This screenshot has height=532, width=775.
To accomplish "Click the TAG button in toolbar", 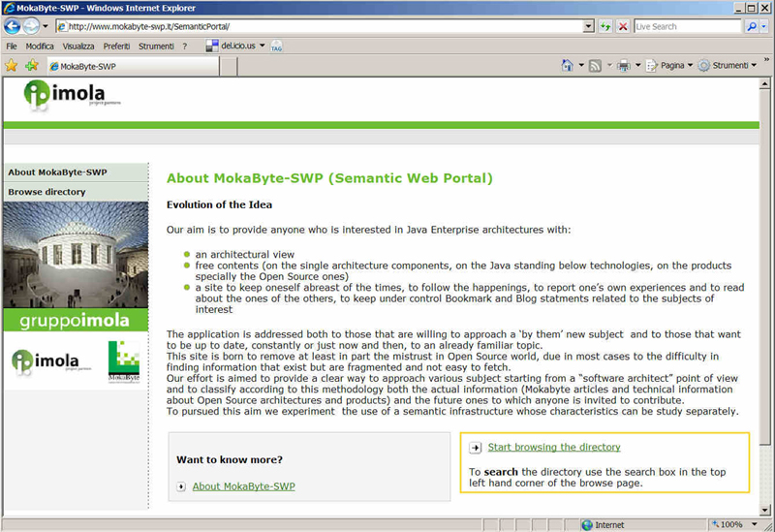I will click(x=277, y=47).
